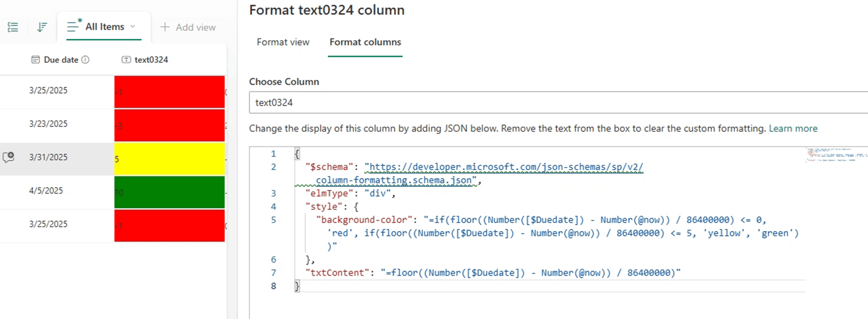Viewport: 868px width, 319px height.
Task: Click the 4/5/2025 due date cell
Action: pyautogui.click(x=46, y=191)
